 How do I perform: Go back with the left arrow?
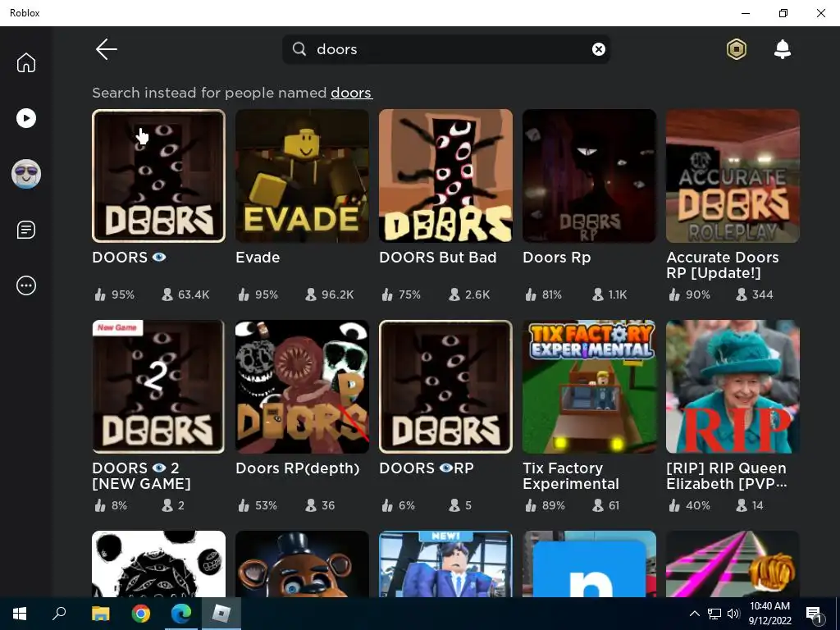[106, 49]
